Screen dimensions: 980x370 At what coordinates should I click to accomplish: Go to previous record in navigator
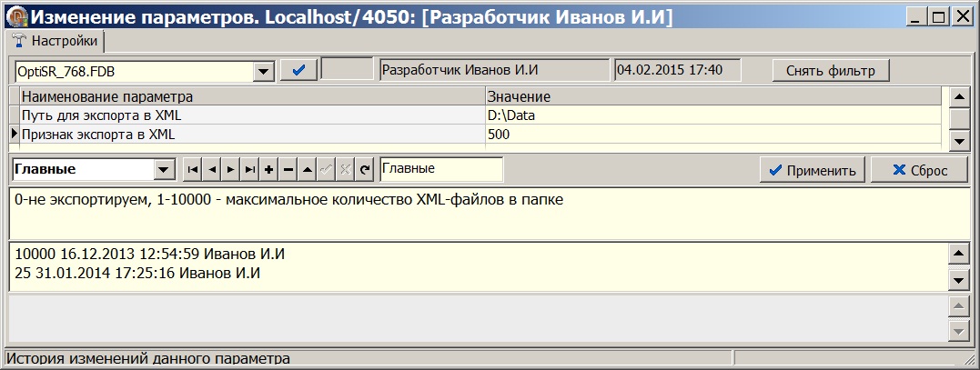pos(212,170)
